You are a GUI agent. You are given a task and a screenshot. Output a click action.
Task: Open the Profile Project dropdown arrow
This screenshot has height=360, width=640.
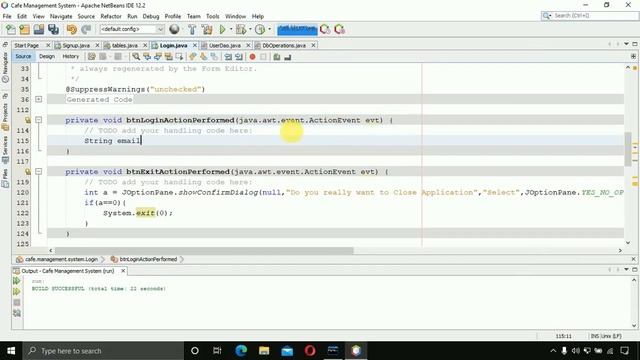point(269,29)
